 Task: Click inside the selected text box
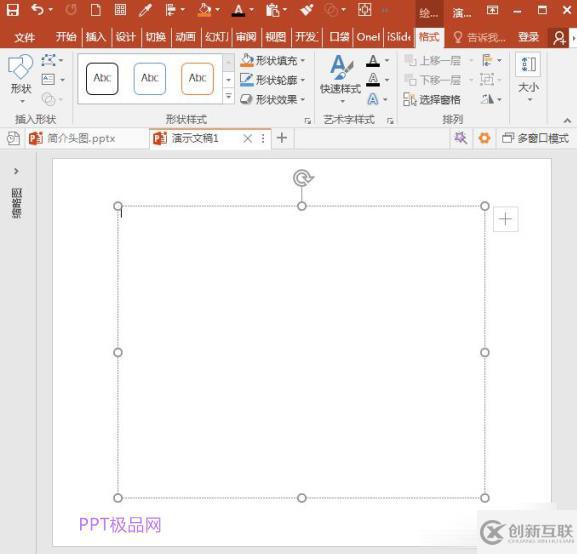tap(301, 352)
